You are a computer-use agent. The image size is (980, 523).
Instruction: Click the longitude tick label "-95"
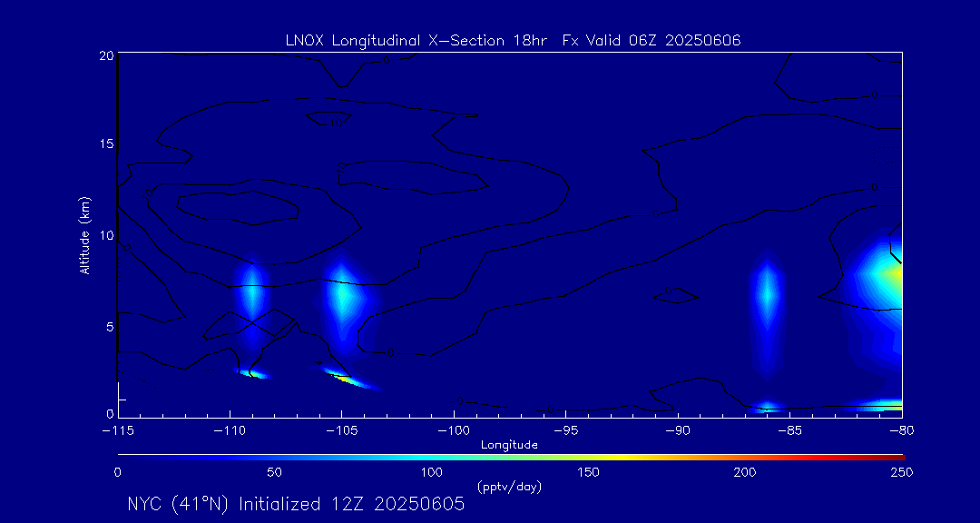click(x=565, y=431)
